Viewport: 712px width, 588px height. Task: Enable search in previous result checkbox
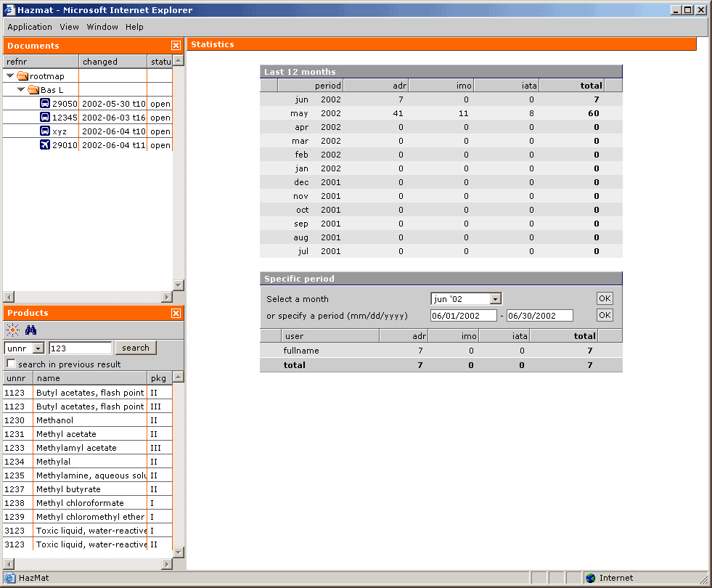pyautogui.click(x=11, y=364)
